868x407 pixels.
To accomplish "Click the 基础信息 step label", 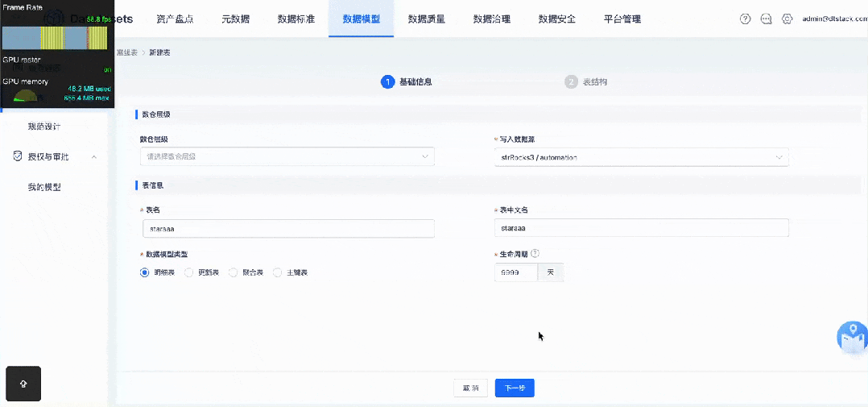I will (415, 82).
